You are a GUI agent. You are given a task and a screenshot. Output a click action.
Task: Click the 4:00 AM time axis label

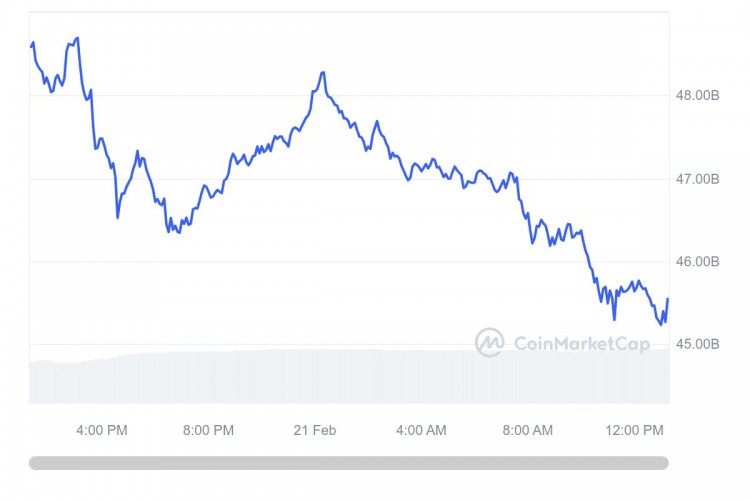click(421, 430)
